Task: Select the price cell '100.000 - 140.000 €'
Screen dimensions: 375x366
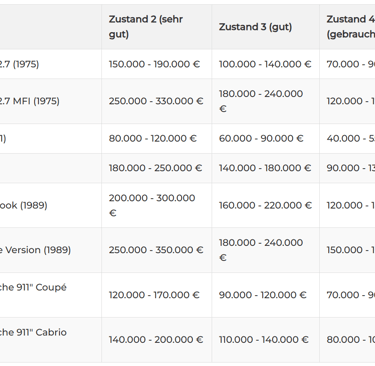Action: pyautogui.click(x=265, y=64)
